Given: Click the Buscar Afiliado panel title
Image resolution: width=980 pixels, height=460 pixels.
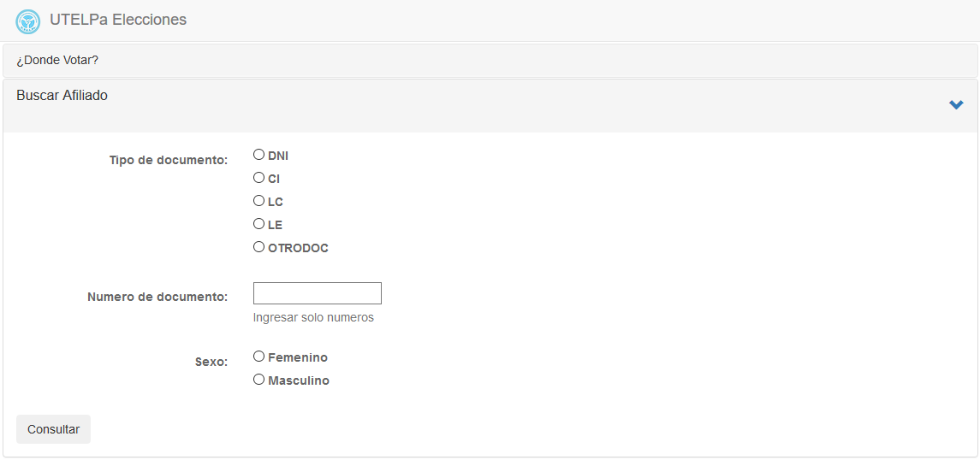Looking at the screenshot, I should [62, 96].
